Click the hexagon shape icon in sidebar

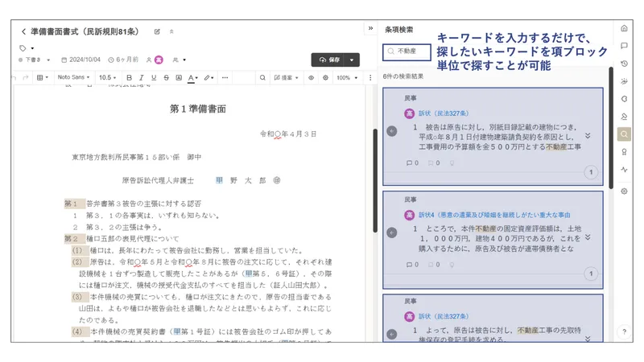tap(624, 99)
